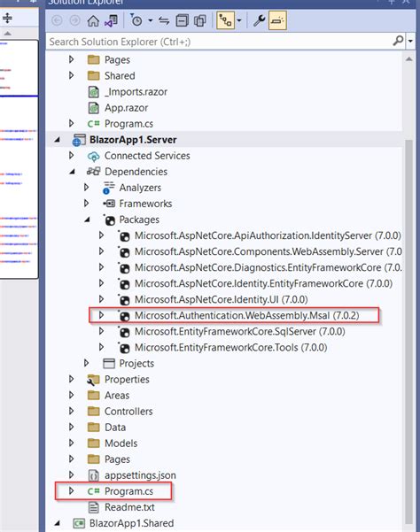This screenshot has width=420, height=532.
Task: Click the Back navigation arrow
Action: click(57, 20)
